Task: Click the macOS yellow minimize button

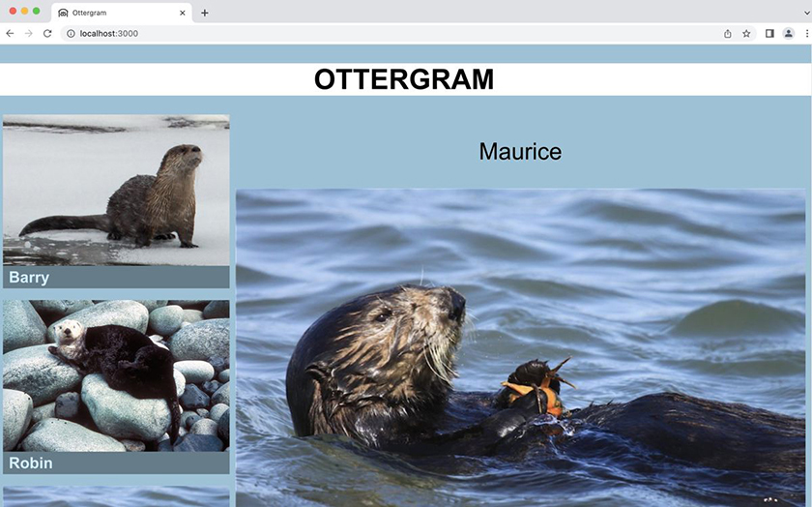Action: (x=24, y=11)
